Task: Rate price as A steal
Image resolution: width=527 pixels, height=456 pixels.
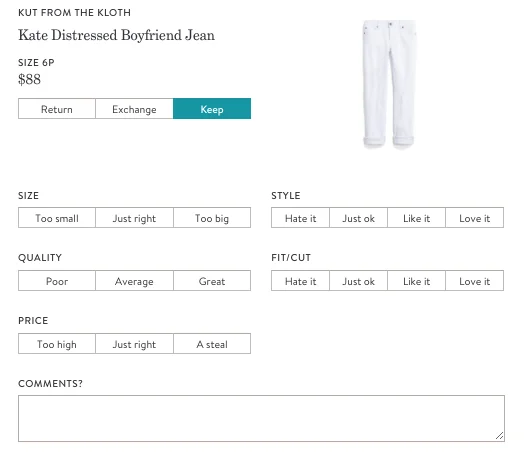Action: (x=212, y=343)
